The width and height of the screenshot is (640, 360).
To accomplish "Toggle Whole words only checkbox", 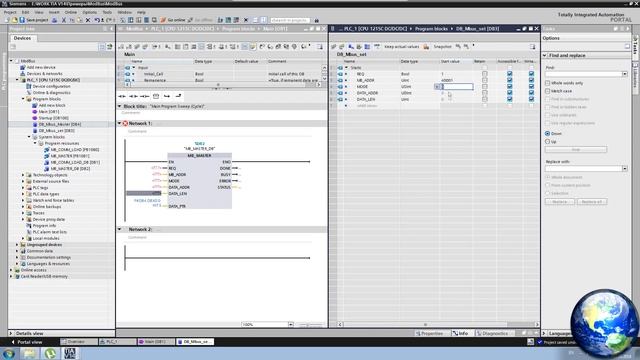I will (x=548, y=83).
